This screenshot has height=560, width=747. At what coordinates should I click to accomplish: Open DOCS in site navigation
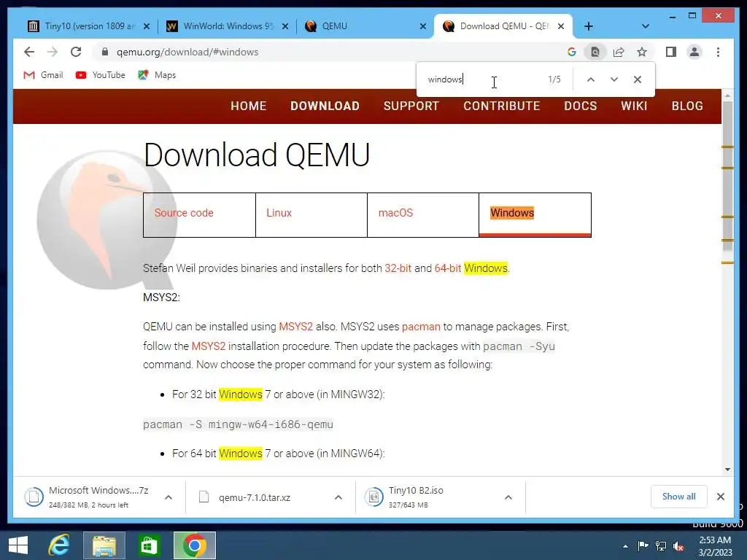coord(580,106)
